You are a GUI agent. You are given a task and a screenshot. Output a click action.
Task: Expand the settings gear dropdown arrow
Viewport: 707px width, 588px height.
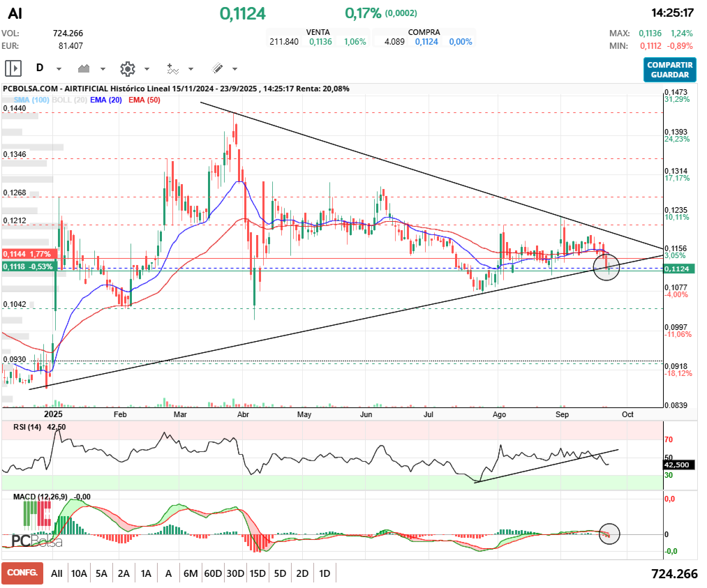pyautogui.click(x=147, y=69)
